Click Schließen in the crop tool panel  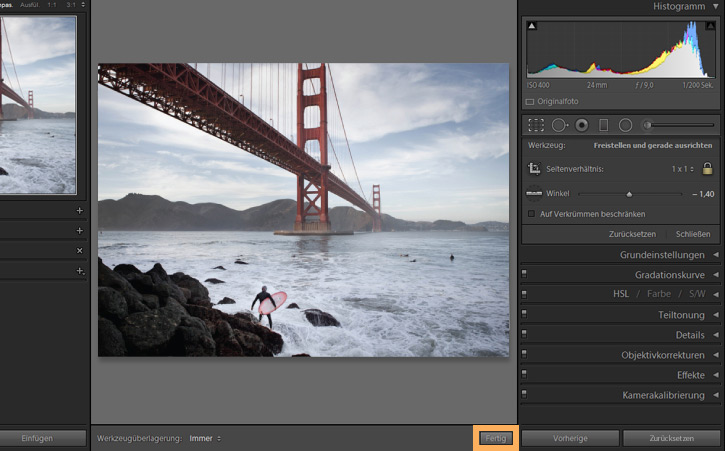tap(693, 234)
